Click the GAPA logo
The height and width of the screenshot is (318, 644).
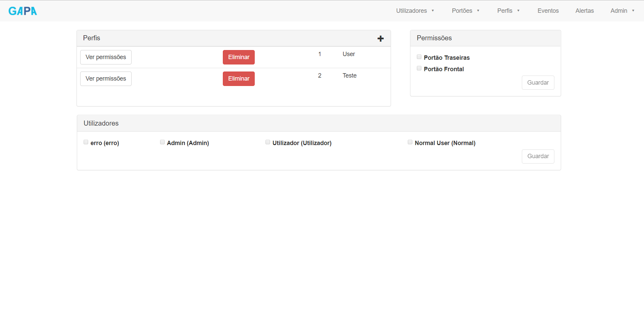click(x=23, y=11)
